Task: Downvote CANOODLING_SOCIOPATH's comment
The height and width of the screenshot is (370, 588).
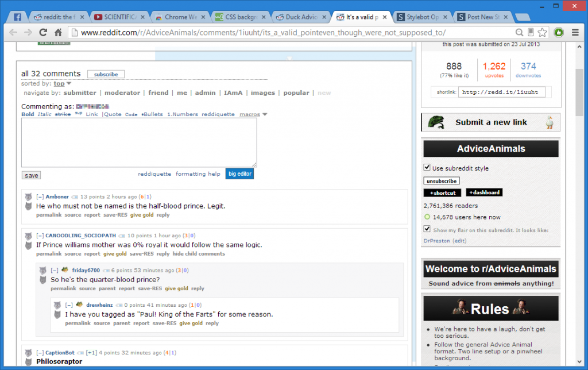Action: [29, 245]
